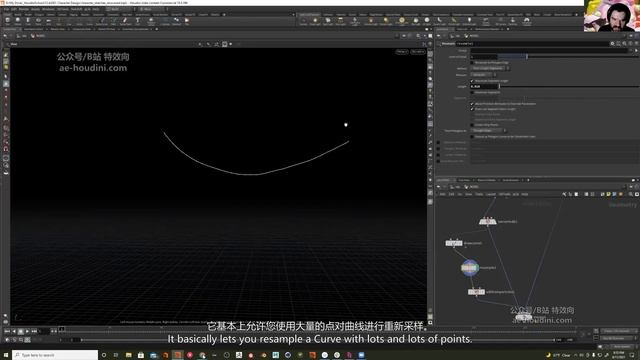Toggle Even Last Segment Same Length checkbox
Screen dimensions: 640x360
[x=472, y=109]
